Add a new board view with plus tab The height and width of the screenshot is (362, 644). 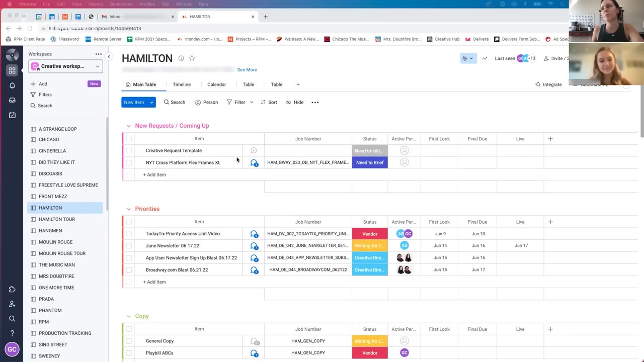click(x=298, y=84)
